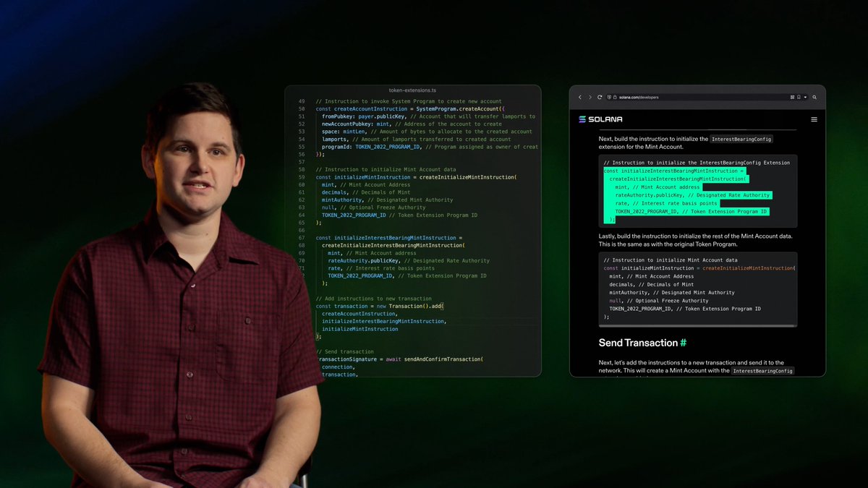Click the Send Transaction heading anchor #
The width and height of the screenshot is (868, 488).
click(684, 343)
